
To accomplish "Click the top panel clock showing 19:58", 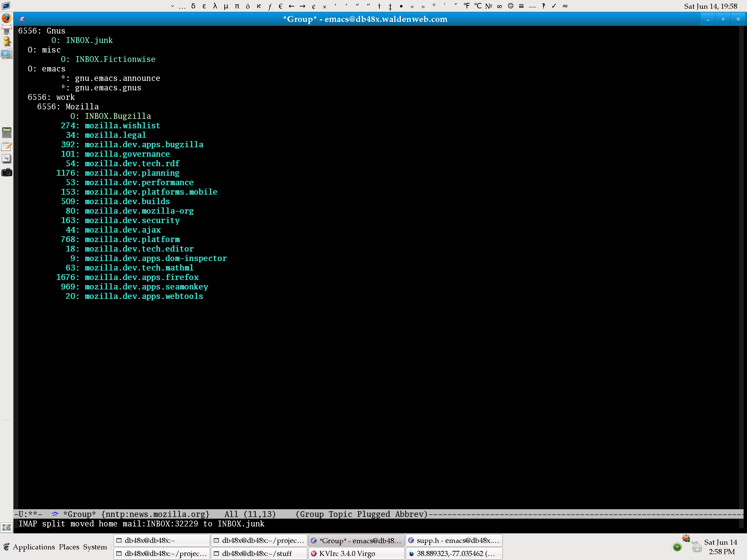I will click(711, 6).
